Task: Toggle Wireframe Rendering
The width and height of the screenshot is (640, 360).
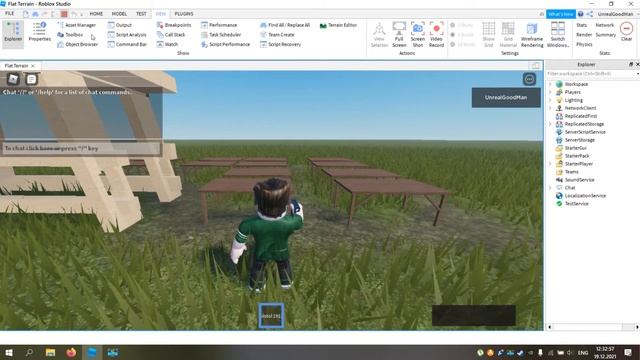Action: pyautogui.click(x=532, y=35)
